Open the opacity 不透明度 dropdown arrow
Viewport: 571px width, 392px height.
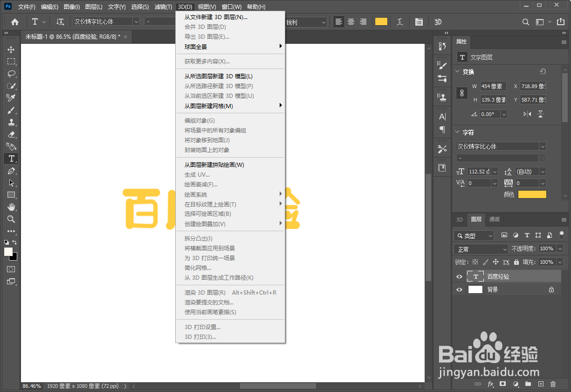560,248
